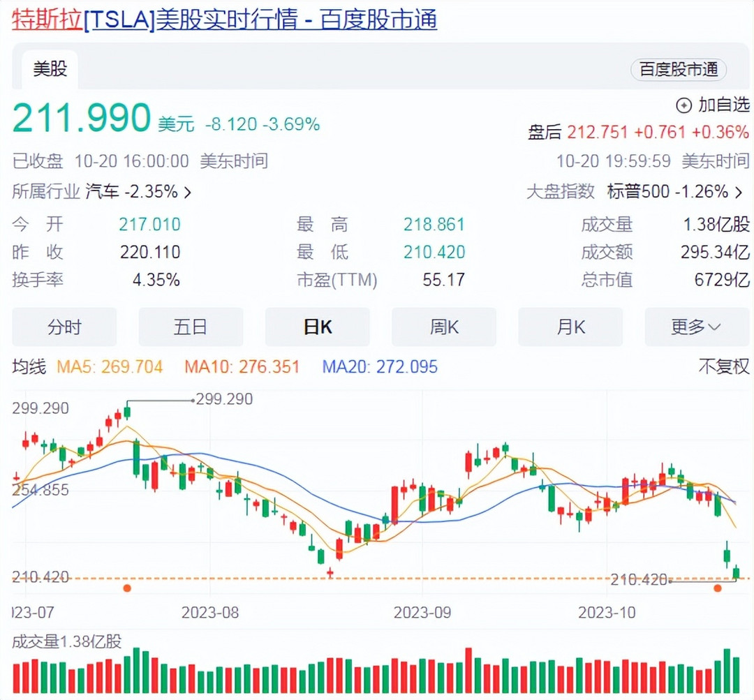Click the 最高 218.861 value

[434, 225]
